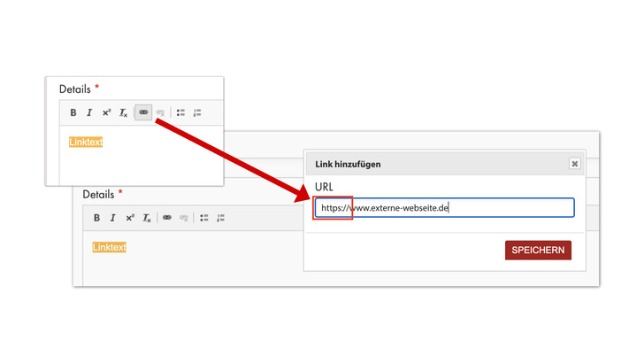Focus the URL input field
The height and width of the screenshot is (363, 644).
(x=444, y=208)
